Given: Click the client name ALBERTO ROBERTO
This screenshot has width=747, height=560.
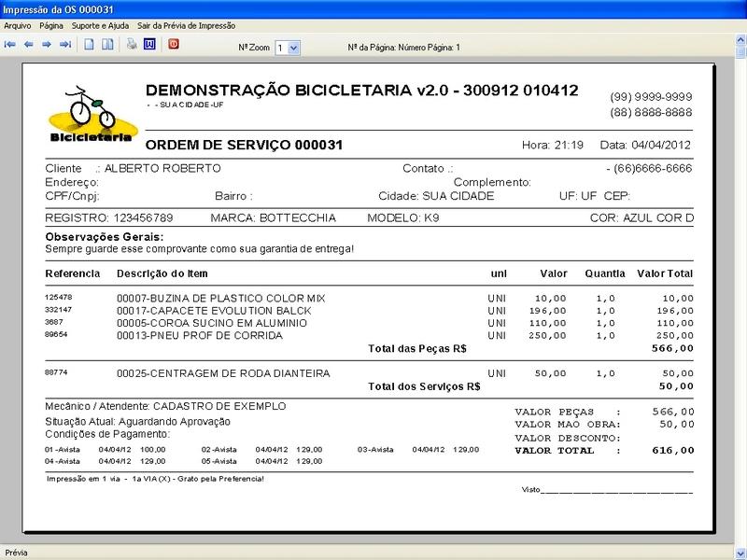Looking at the screenshot, I should tap(162, 169).
